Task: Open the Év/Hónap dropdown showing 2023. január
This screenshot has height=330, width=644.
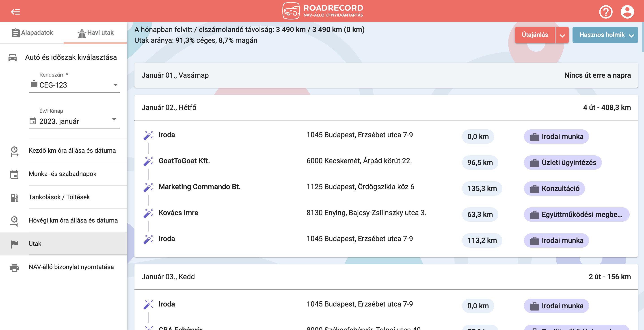Action: (x=74, y=121)
